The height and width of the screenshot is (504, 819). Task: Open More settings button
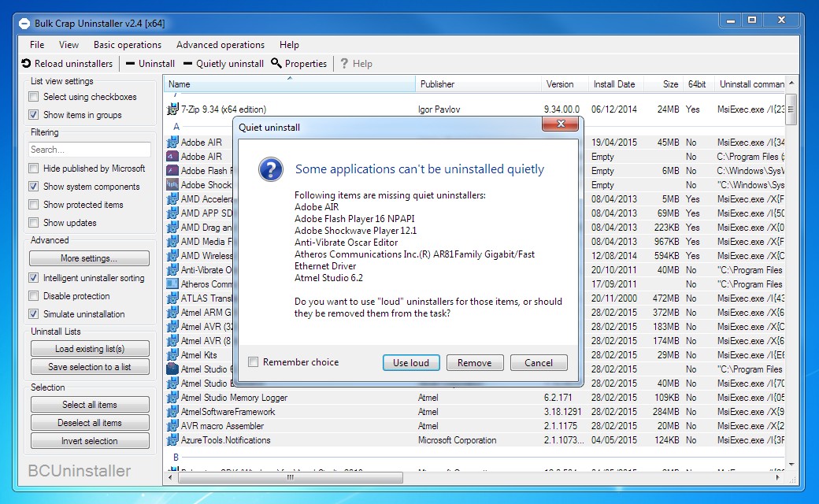tap(89, 258)
